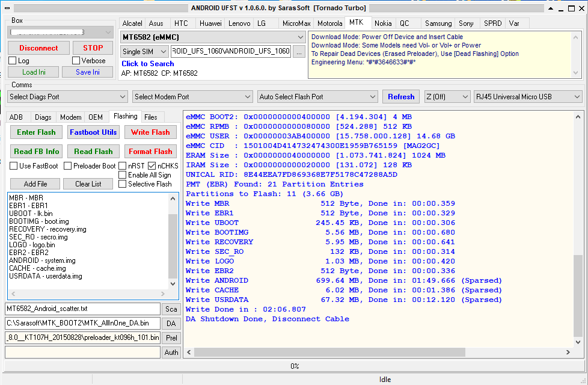Image resolution: width=588 pixels, height=385 pixels.
Task: Click the Click to Search link
Action: coord(148,64)
